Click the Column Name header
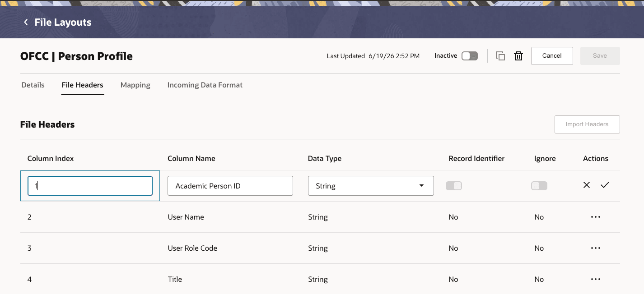644x294 pixels. click(x=191, y=158)
